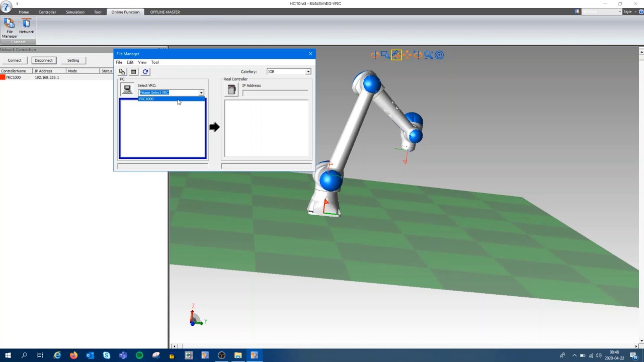Click the IP address 192.168.255.1 cell

click(x=47, y=77)
